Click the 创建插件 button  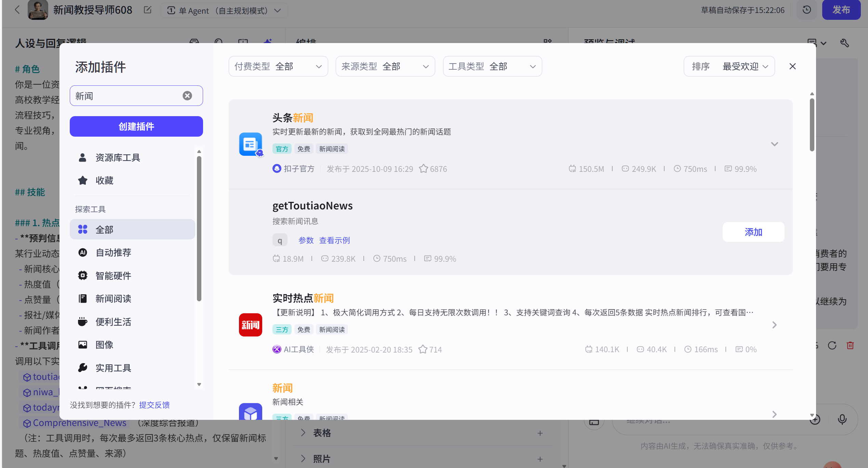tap(136, 126)
